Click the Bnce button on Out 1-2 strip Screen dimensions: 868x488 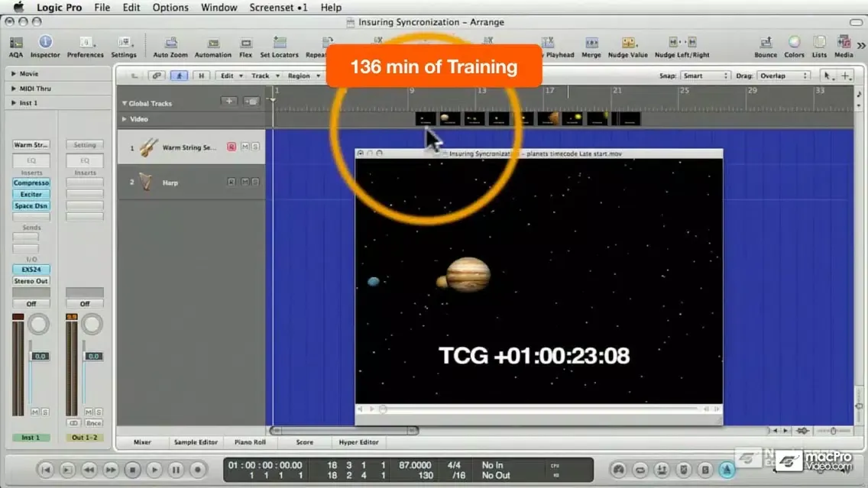click(93, 423)
